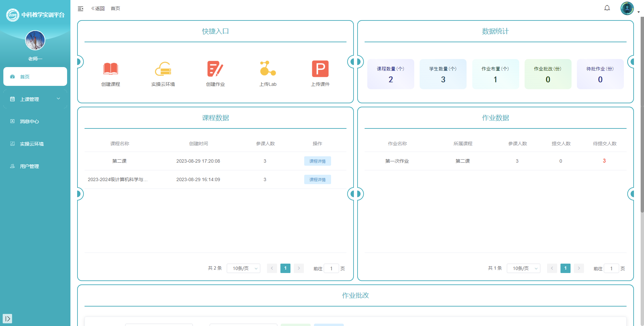This screenshot has width=644, height=326.
Task: Click the 所属课程 column header
Action: click(463, 144)
